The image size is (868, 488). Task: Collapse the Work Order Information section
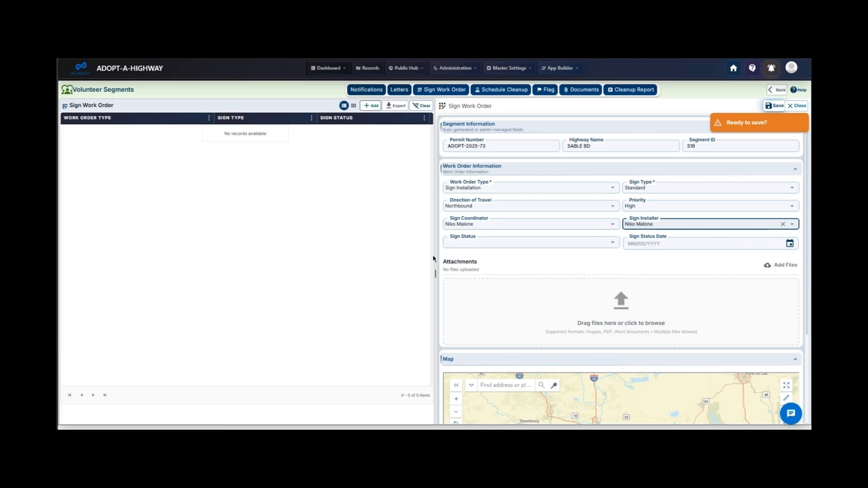point(795,169)
